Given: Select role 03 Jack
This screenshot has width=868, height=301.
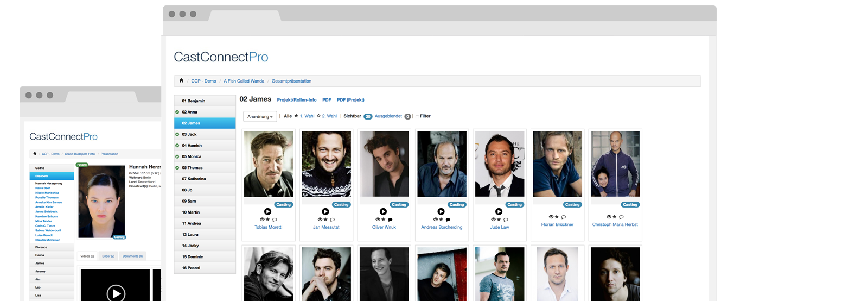Looking at the screenshot, I should 205,134.
